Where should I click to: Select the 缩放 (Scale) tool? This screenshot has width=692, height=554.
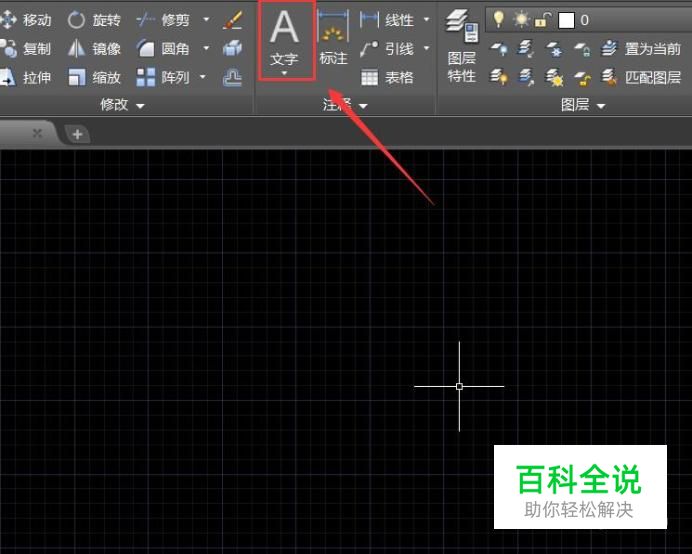point(94,78)
